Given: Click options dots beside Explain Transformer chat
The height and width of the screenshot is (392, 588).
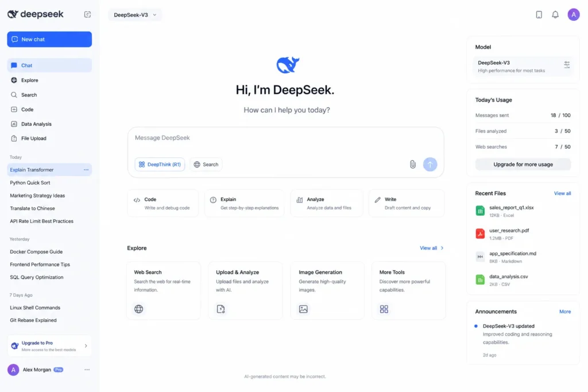Looking at the screenshot, I should tap(86, 170).
